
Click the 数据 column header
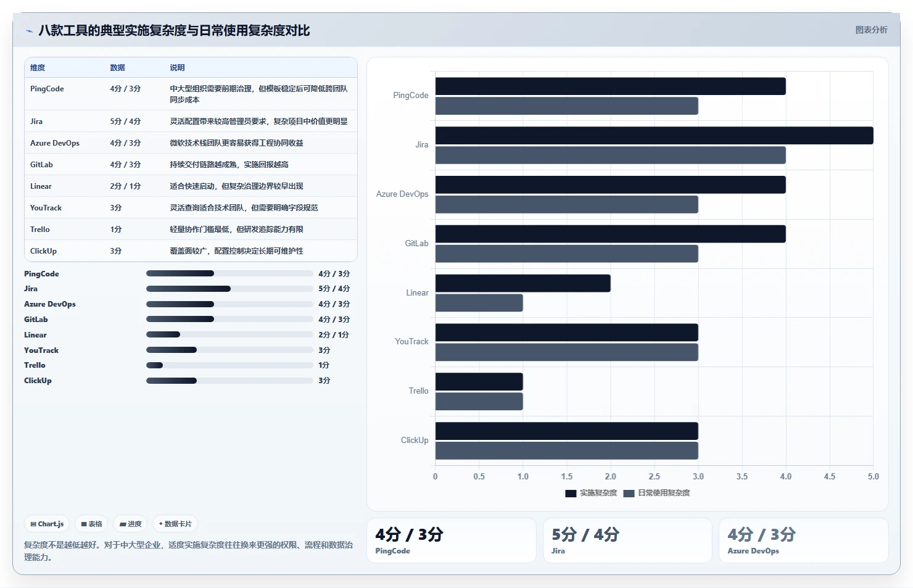pos(117,68)
